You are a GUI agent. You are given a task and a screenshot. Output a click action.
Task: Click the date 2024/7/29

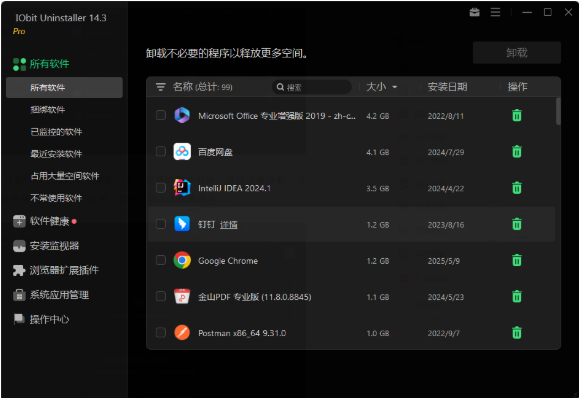tap(446, 152)
